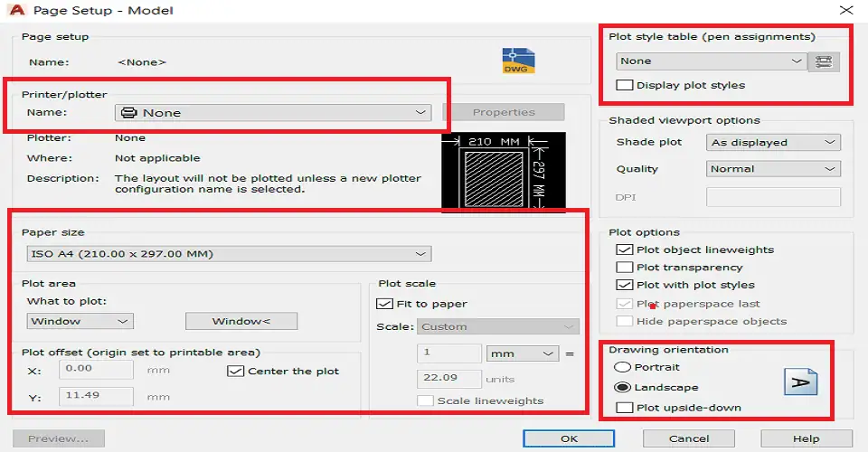Toggle Hide paperspace objects checkbox

(625, 322)
